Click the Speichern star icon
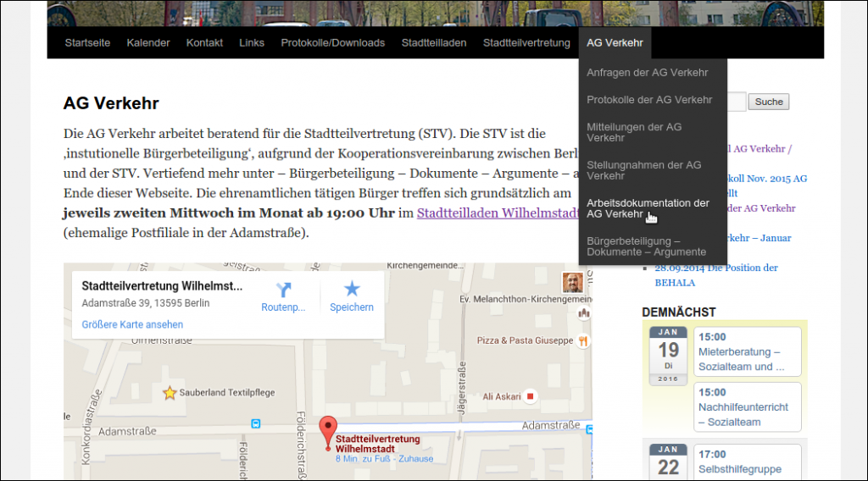This screenshot has width=868, height=481. tap(351, 289)
